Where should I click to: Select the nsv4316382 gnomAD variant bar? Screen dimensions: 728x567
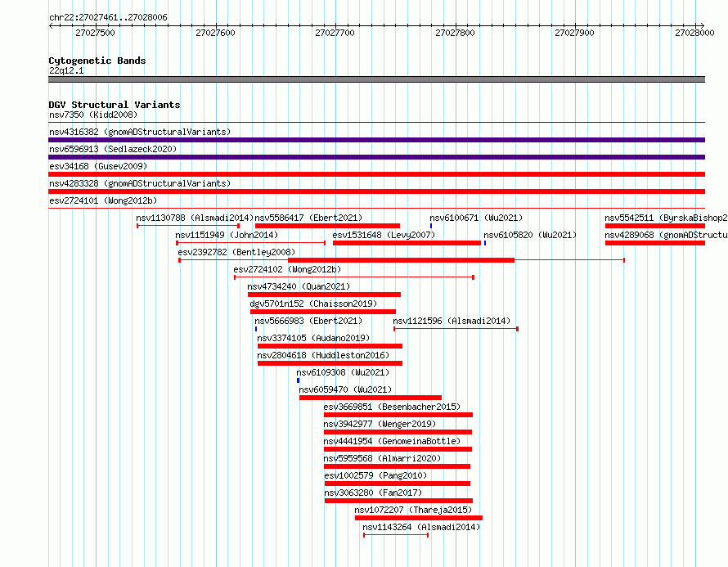[x=376, y=140]
